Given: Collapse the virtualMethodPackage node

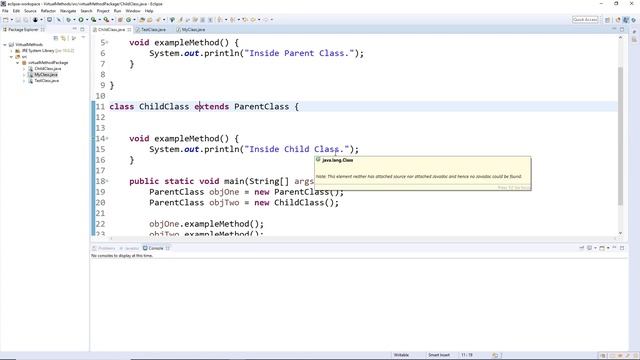Looking at the screenshot, I should (x=18, y=63).
